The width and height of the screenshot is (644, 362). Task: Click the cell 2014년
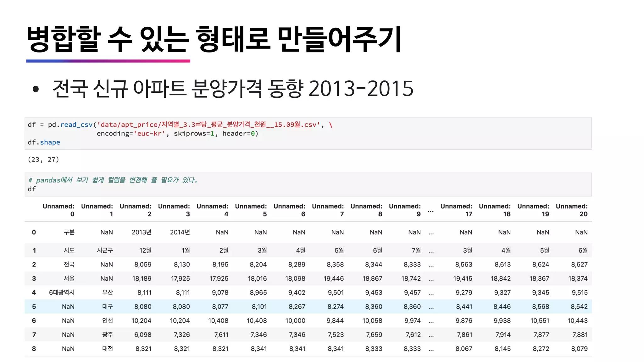point(180,232)
